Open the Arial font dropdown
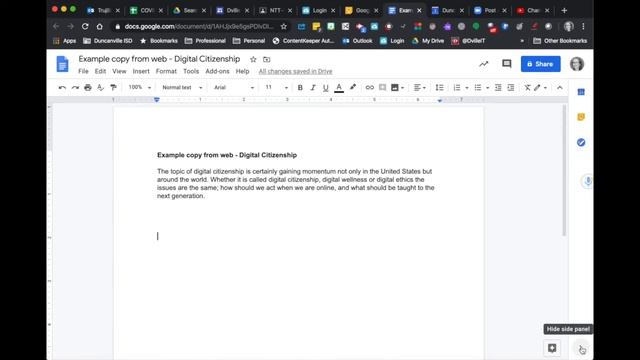Viewport: 640px width, 360px height. [234, 87]
